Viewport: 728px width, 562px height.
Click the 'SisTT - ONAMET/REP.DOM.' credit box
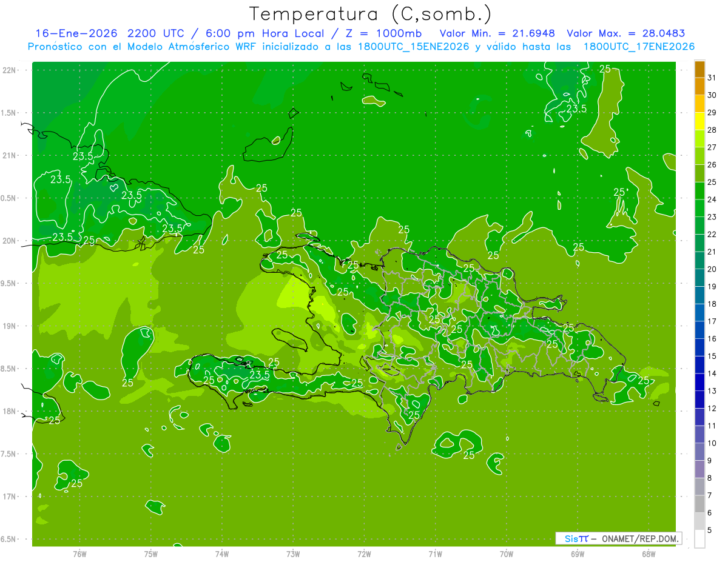pos(618,538)
